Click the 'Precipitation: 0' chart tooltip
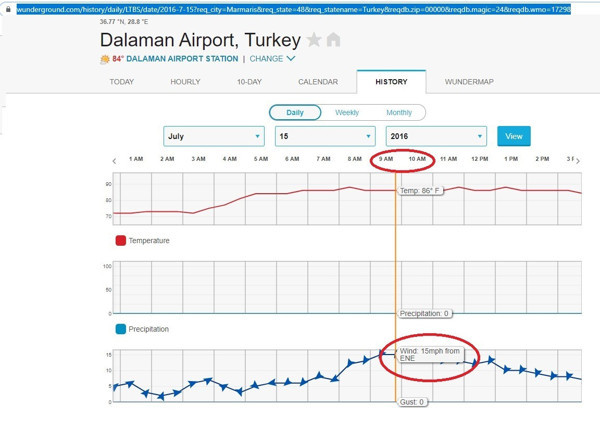Image resolution: width=600 pixels, height=429 pixels. click(x=425, y=313)
